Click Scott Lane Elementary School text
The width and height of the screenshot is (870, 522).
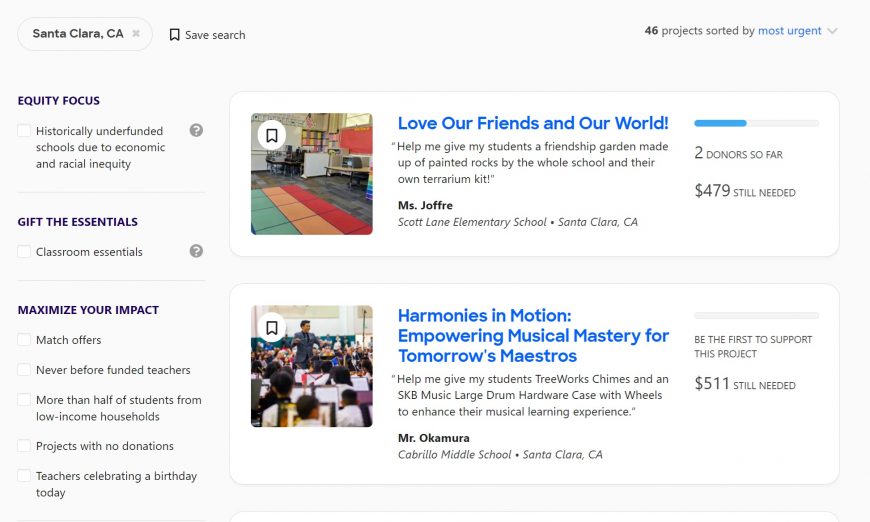point(472,222)
